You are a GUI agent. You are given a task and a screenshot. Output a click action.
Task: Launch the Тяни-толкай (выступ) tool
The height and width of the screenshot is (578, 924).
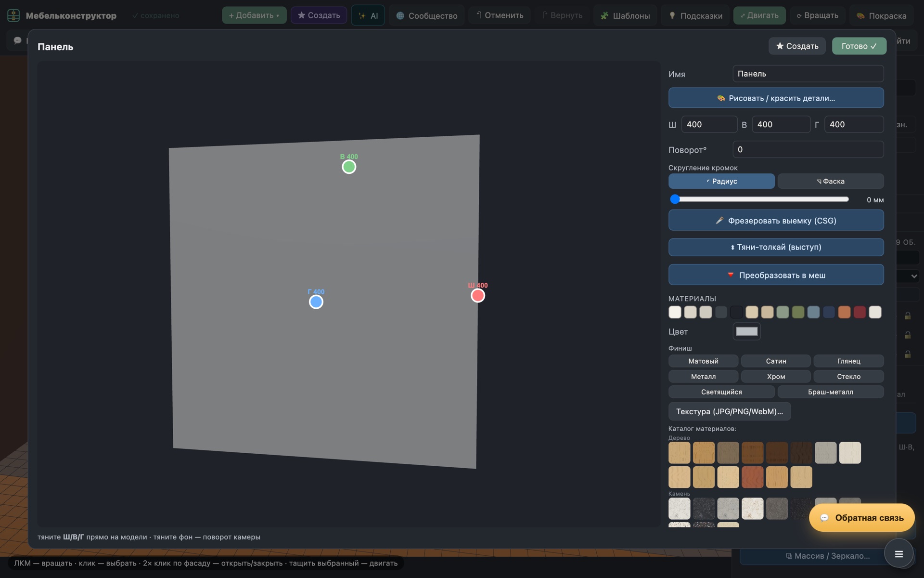click(776, 247)
